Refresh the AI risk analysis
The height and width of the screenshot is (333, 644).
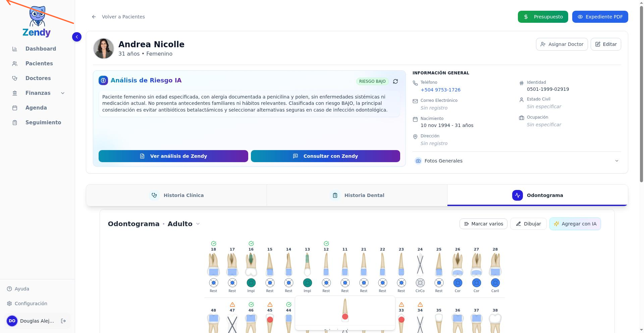[395, 81]
